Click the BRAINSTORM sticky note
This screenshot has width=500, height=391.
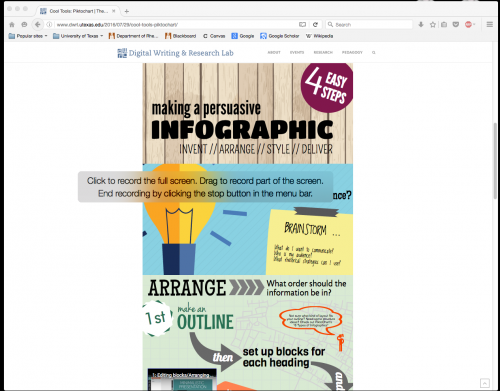point(310,241)
